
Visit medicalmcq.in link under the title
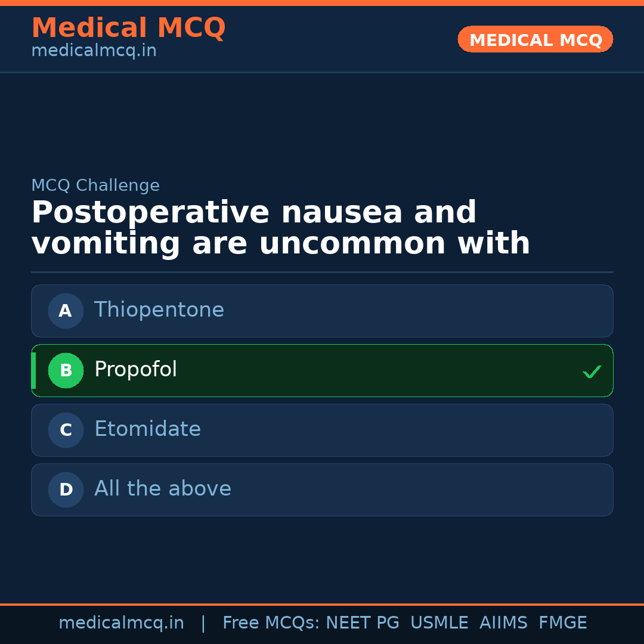tap(94, 51)
